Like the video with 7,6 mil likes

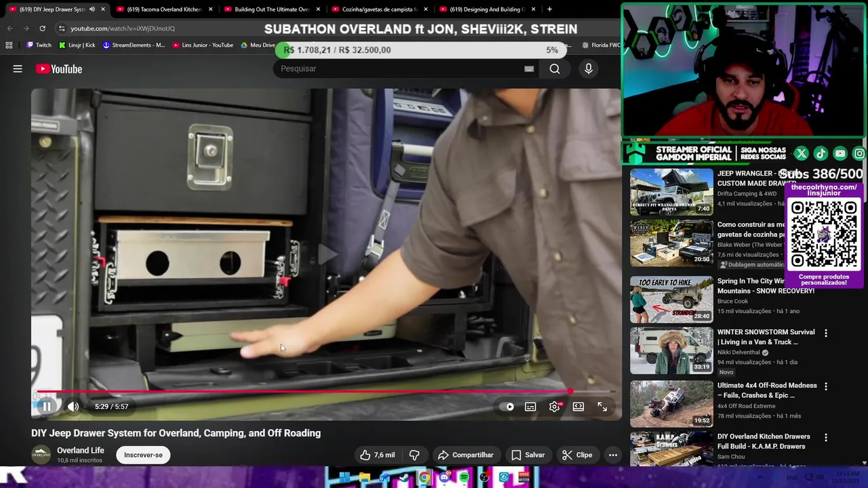pos(377,455)
